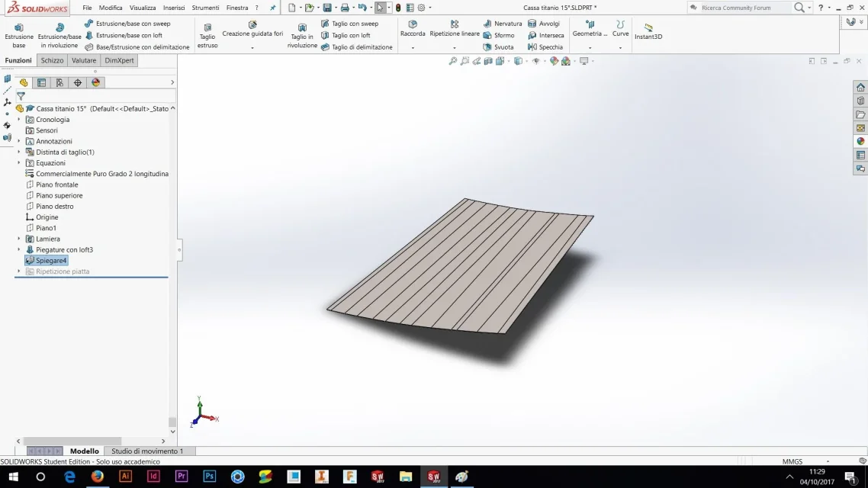Screen dimensions: 868x488
Task: Select Taglio in rivoluzione tool
Action: [x=302, y=35]
